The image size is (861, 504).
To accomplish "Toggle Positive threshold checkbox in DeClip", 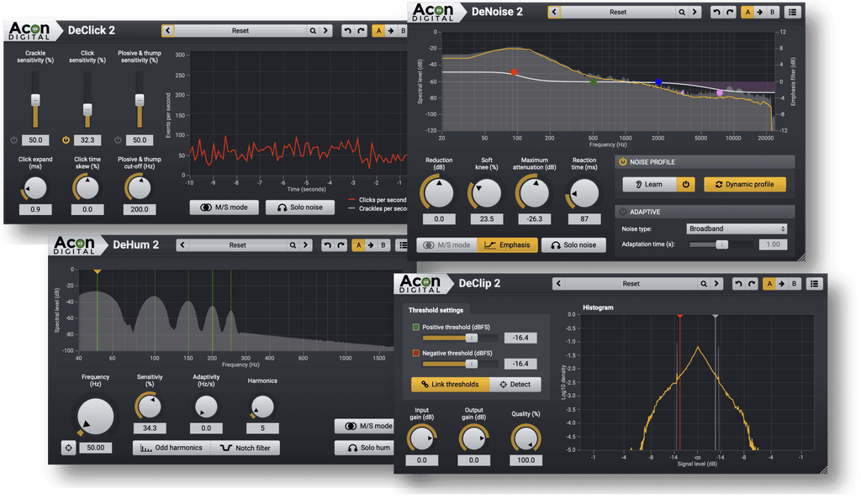I will click(415, 326).
